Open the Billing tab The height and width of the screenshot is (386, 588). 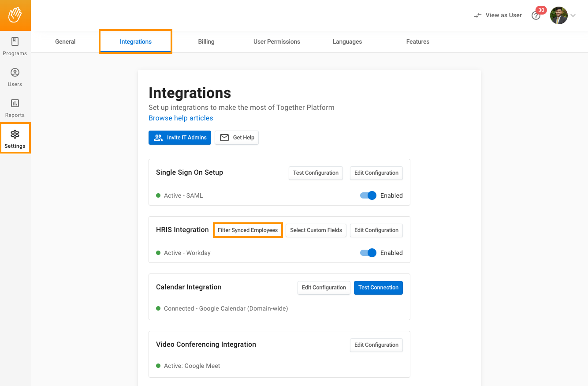(206, 41)
